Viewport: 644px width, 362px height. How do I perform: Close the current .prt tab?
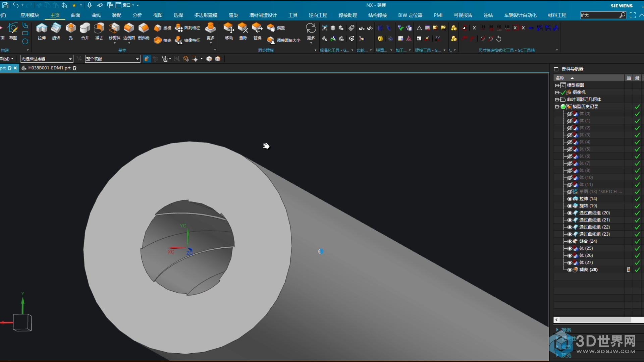pyautogui.click(x=15, y=68)
